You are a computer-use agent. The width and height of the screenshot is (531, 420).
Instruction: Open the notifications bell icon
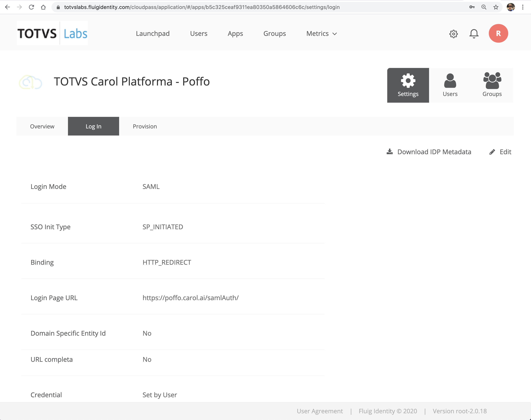[x=474, y=34]
